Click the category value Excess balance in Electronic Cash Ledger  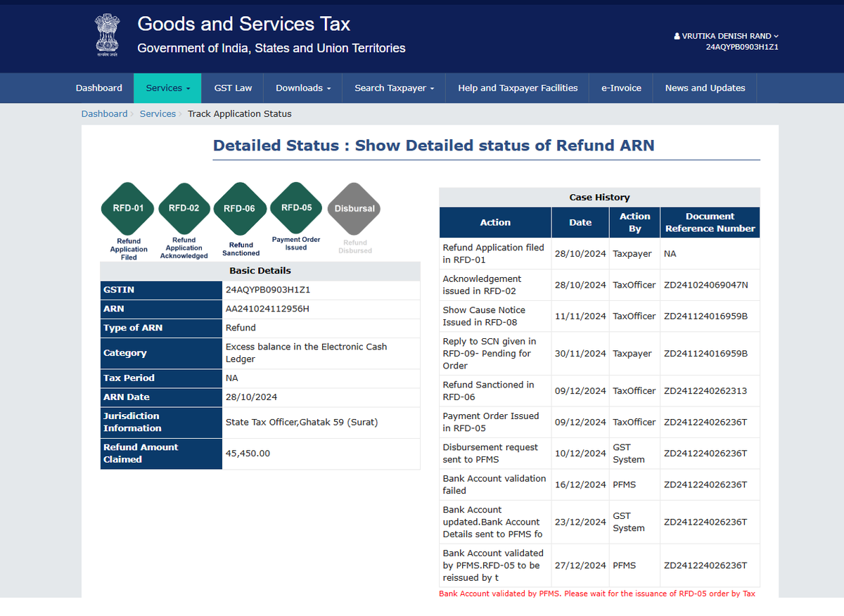tap(306, 353)
